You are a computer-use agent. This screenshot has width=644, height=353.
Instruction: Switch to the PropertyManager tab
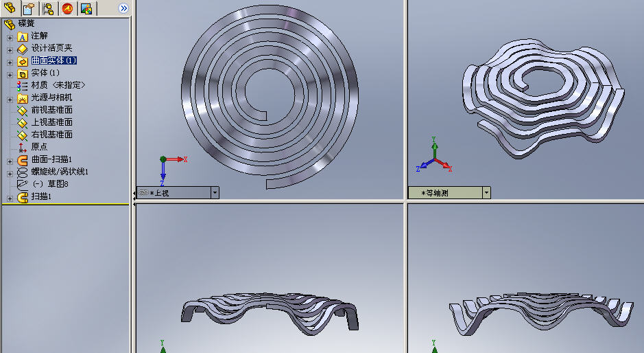(x=29, y=8)
